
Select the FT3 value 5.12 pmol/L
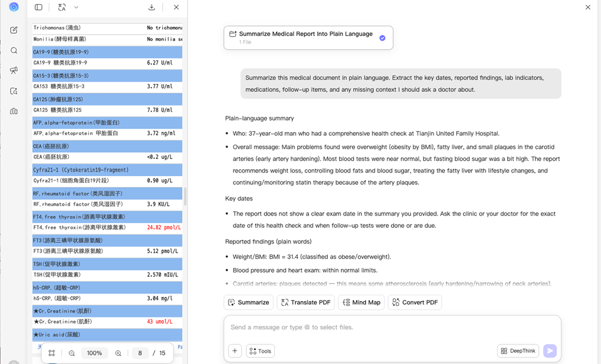(163, 251)
